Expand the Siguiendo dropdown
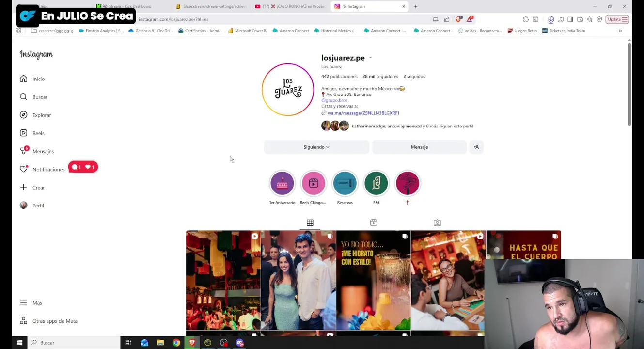Viewport: 644px width, 349px height. [x=316, y=147]
